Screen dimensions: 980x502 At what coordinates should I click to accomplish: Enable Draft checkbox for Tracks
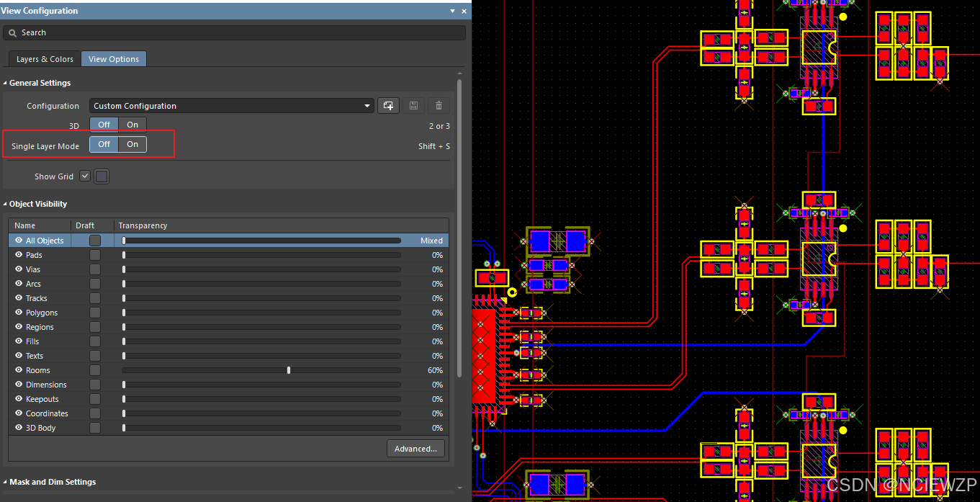(95, 298)
